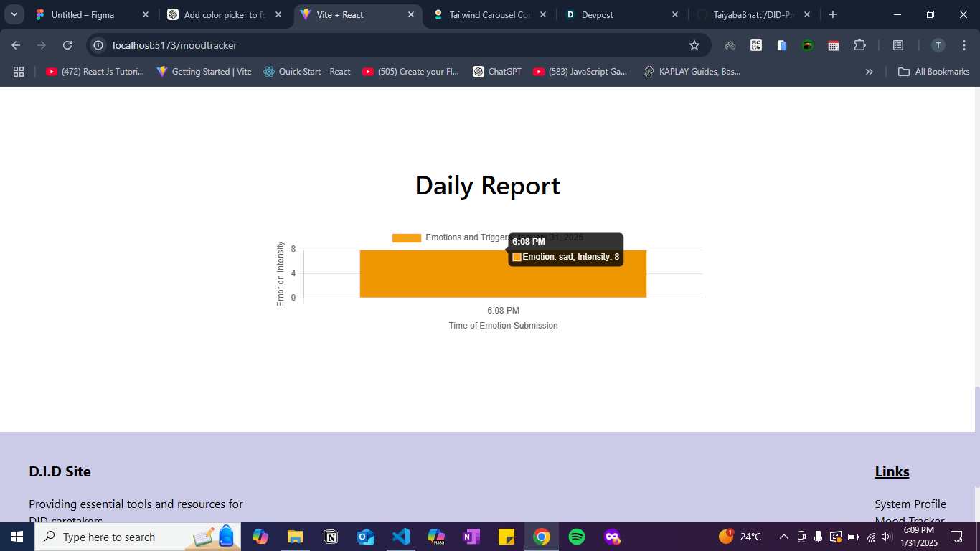The width and height of the screenshot is (980, 551).
Task: Open the Mood Tracker footer link
Action: [908, 520]
